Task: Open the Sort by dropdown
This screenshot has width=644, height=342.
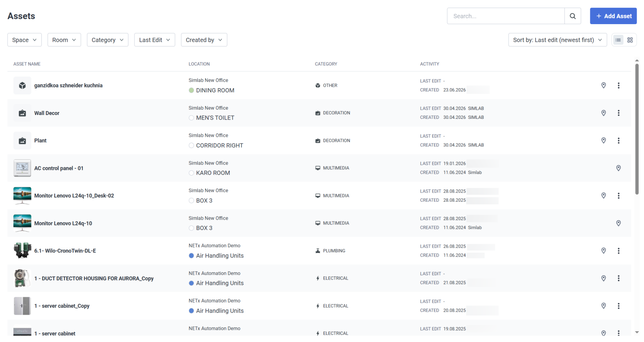Action: click(557, 40)
